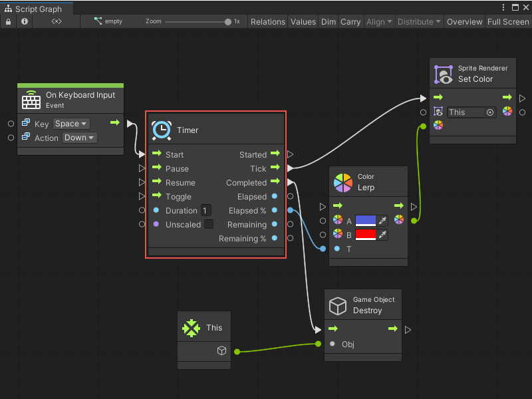532x399 pixels.
Task: Open the Align dropdown menu
Action: [379, 21]
